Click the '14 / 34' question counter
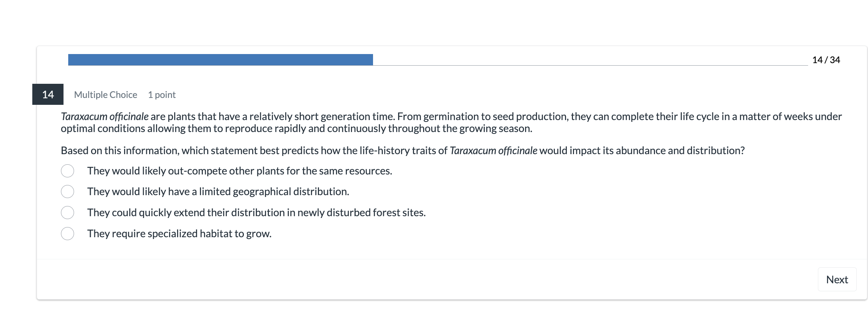868x325 pixels. point(826,60)
